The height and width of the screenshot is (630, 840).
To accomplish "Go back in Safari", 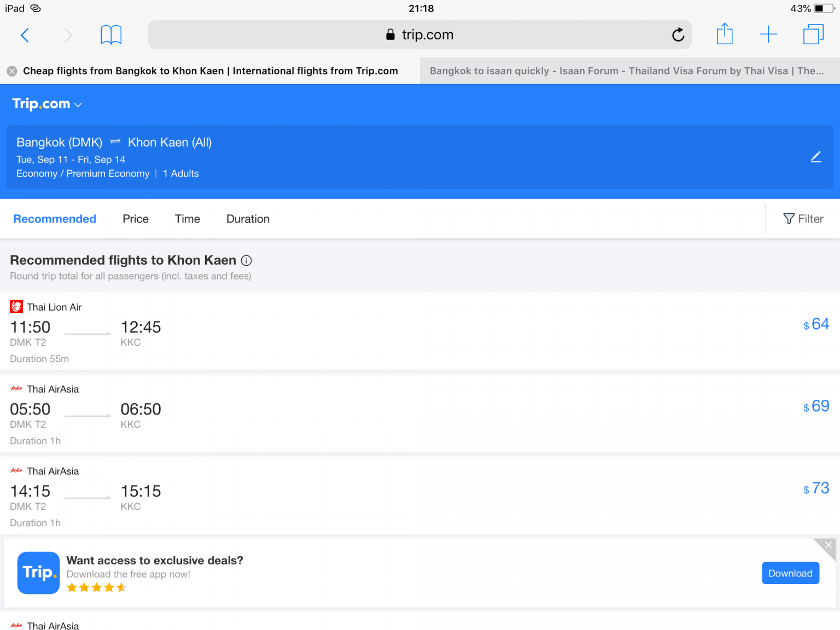I will point(25,35).
